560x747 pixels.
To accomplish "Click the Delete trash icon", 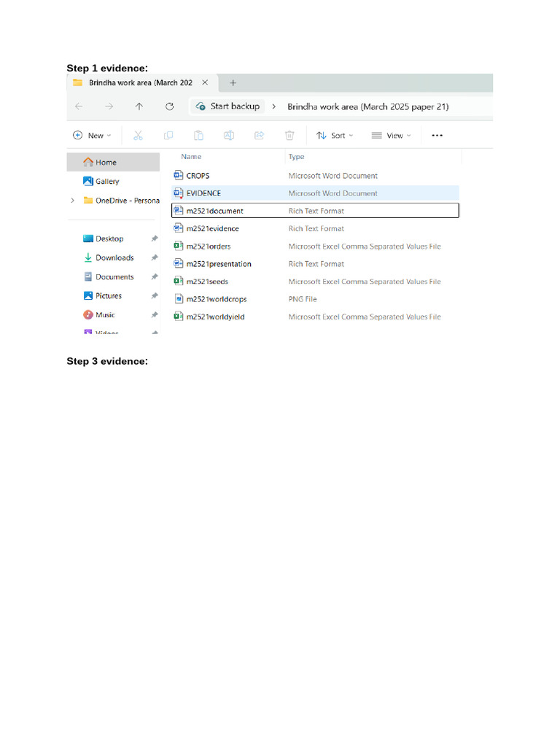I will tap(289, 135).
